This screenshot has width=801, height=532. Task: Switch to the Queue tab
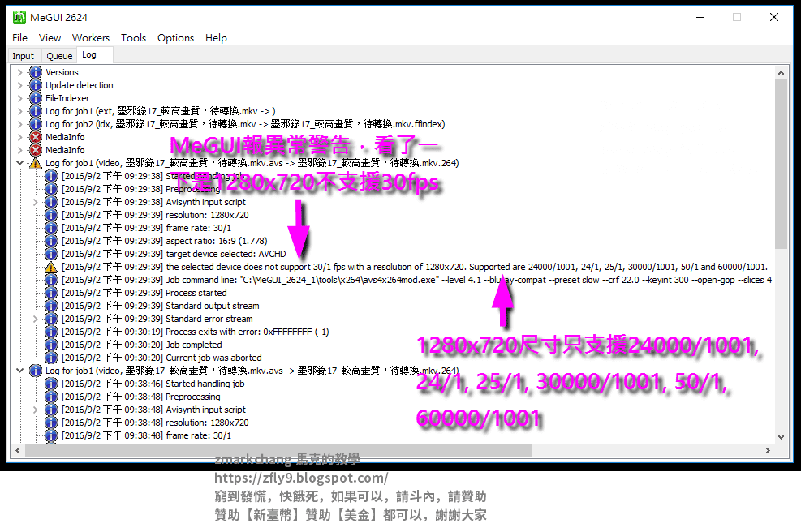click(x=59, y=56)
